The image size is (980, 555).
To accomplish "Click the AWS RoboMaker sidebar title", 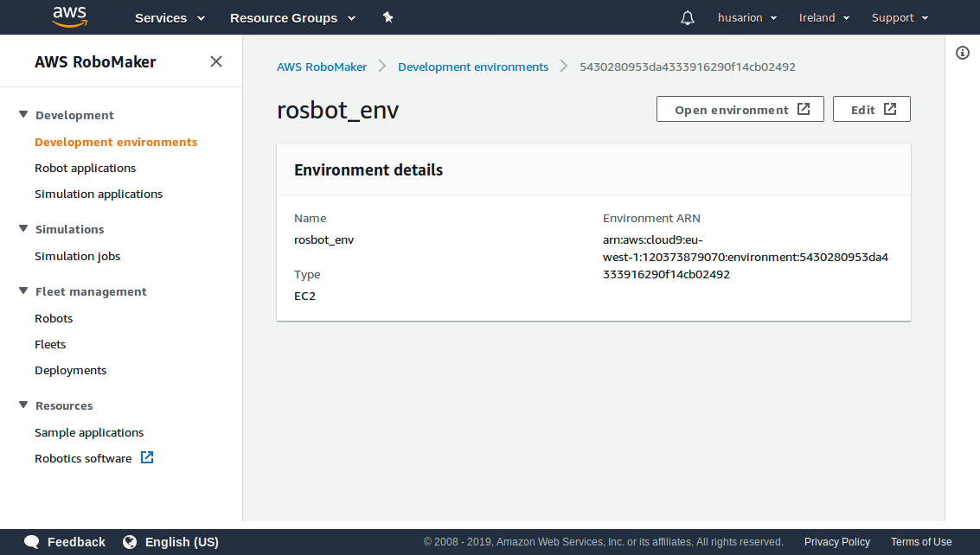I will tap(95, 62).
